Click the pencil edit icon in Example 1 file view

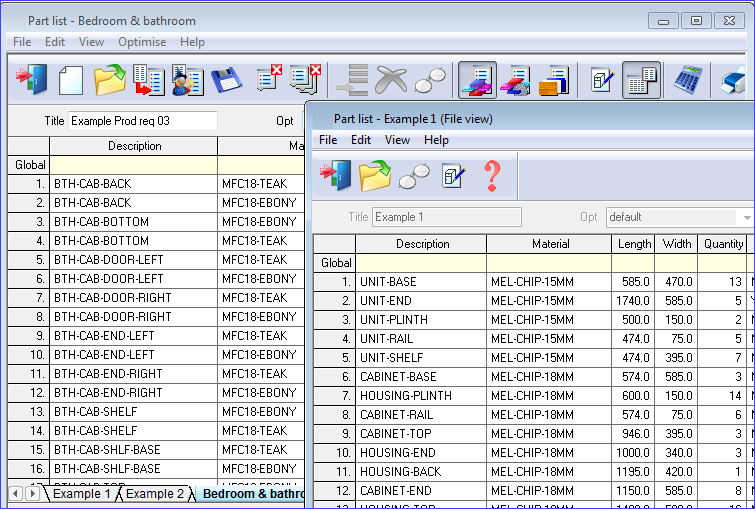tap(453, 176)
